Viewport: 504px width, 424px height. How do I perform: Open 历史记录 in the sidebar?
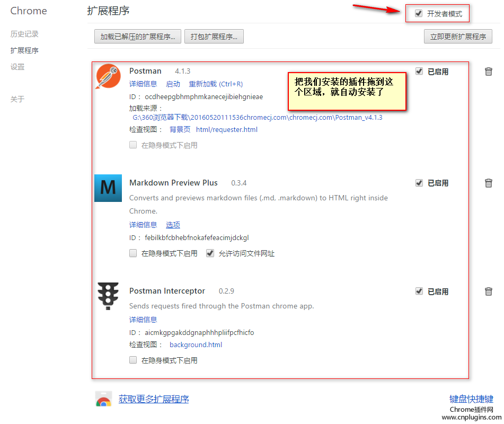pyautogui.click(x=24, y=34)
